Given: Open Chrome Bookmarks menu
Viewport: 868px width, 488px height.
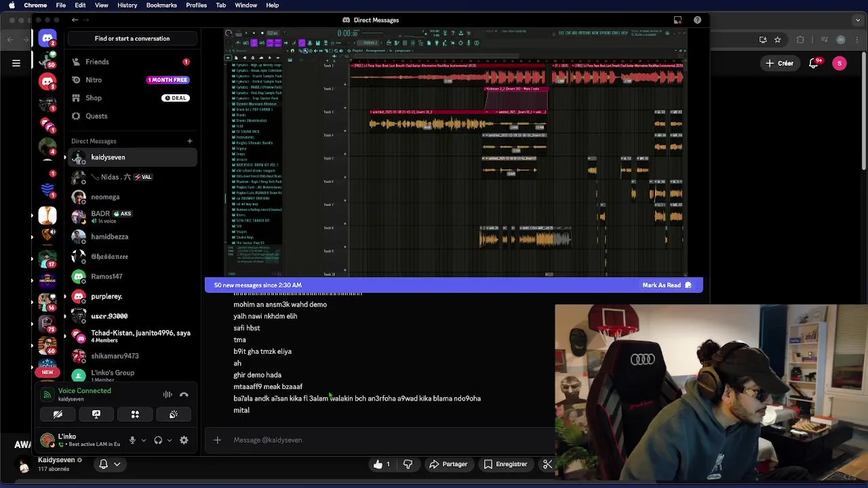Looking at the screenshot, I should [x=161, y=5].
